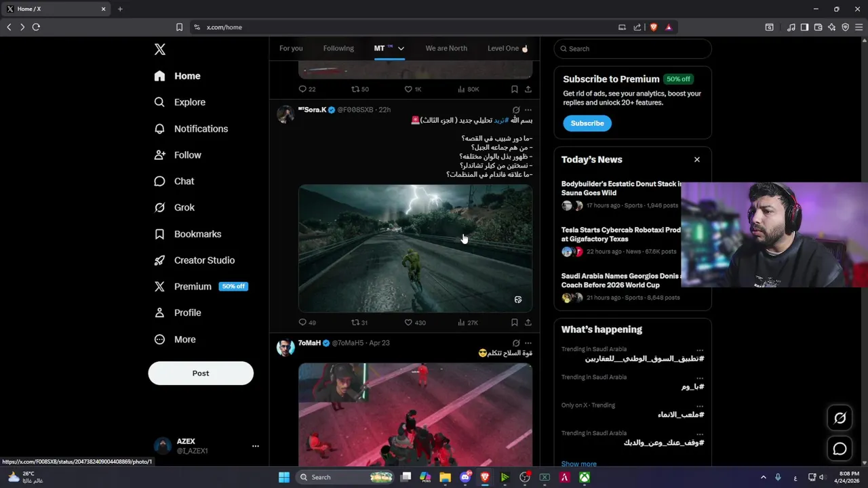Switch to the For you tab
This screenshot has height=488, width=868.
tap(291, 48)
